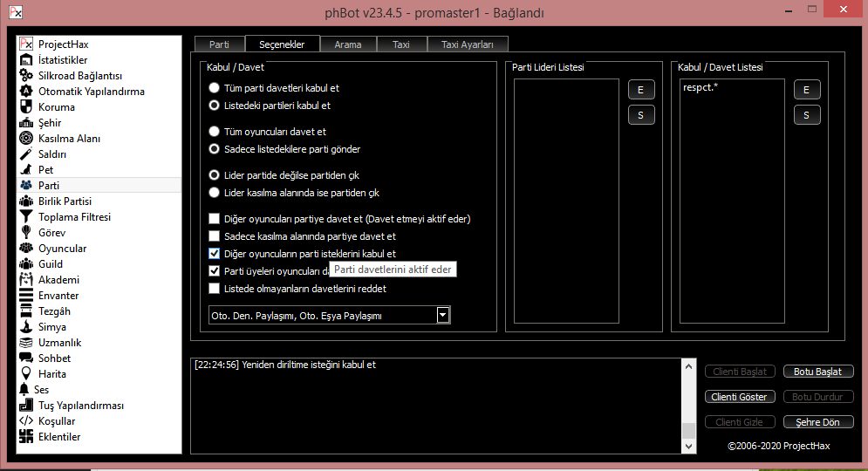The width and height of the screenshot is (868, 471).
Task: Check 'Listede olmayanların davetlerini reddet'
Action: tap(215, 289)
